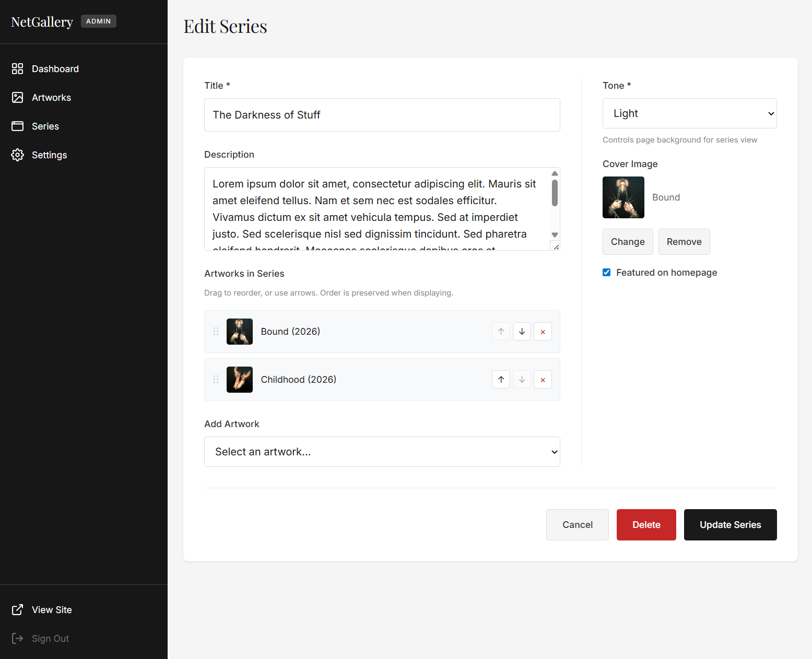Select the Artworks sidebar icon

[x=17, y=97]
